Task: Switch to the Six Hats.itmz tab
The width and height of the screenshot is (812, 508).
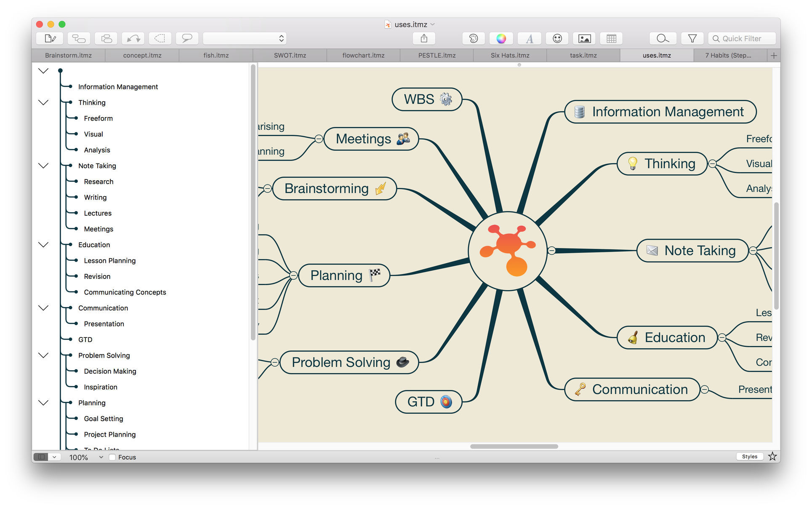Action: (x=510, y=55)
